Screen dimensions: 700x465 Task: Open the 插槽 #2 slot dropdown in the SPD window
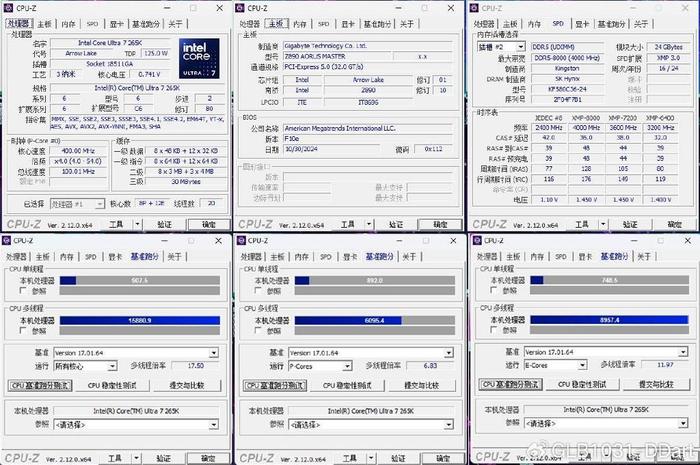pyautogui.click(x=521, y=47)
